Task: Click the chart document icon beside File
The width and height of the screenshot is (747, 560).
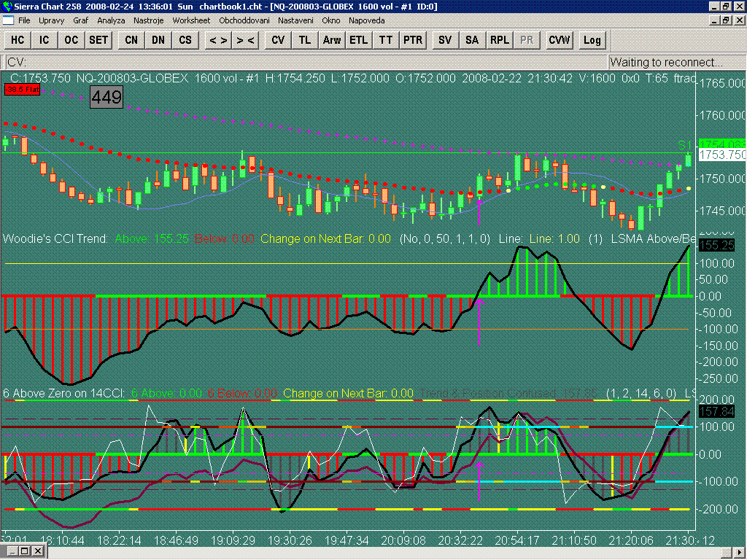Action: [8, 20]
